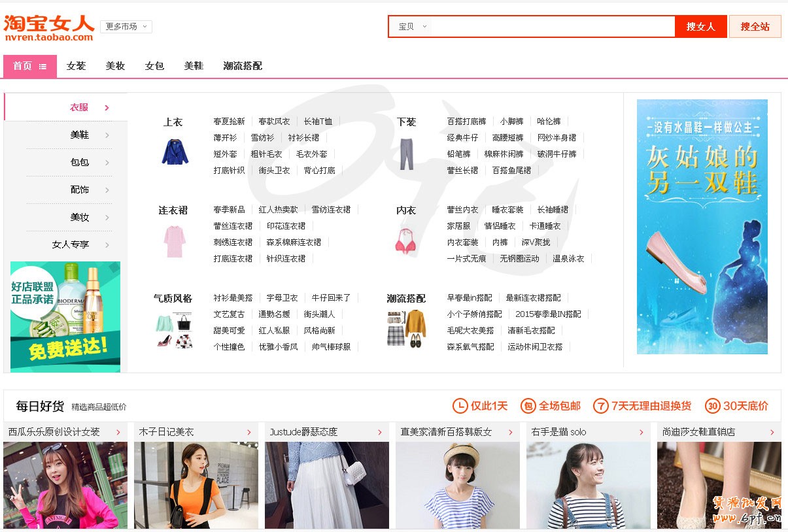Click the gray pants icon under 下装

(x=406, y=154)
